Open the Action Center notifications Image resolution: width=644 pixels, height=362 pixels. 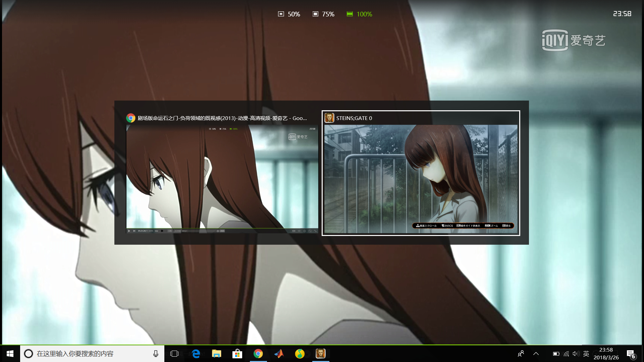[x=631, y=354]
